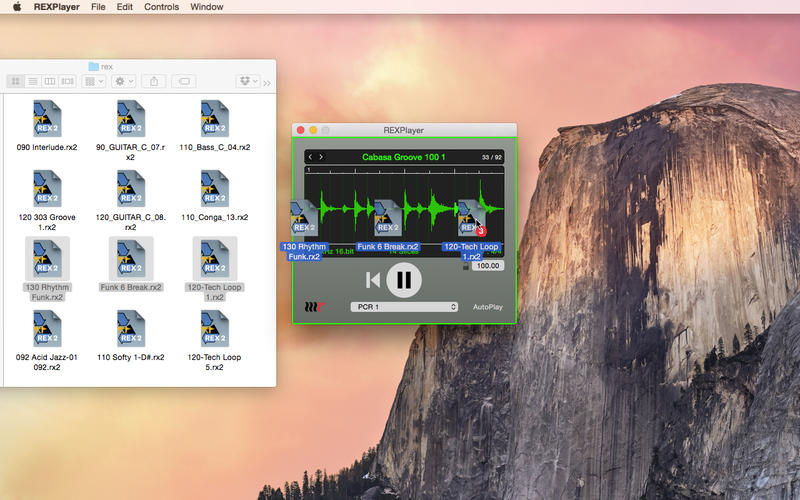Select the 120_GUITAR_C_08.rx2 file icon

coord(131,188)
